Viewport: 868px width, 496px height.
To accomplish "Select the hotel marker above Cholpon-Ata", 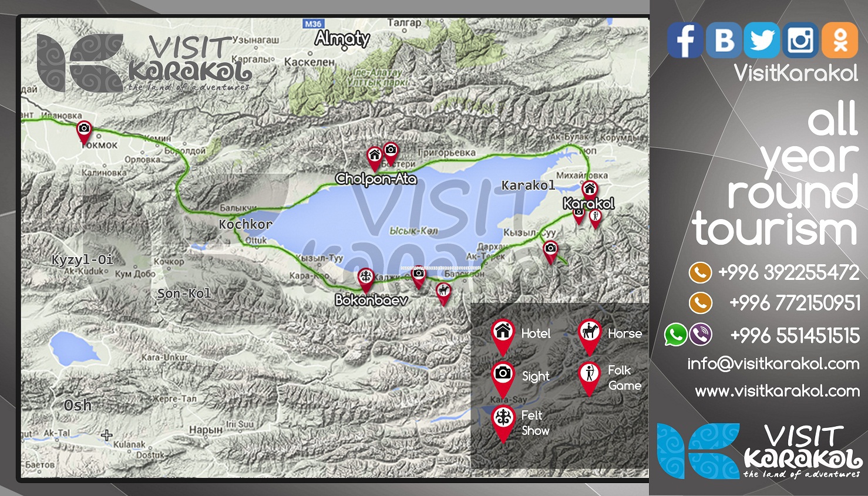I will 375,158.
